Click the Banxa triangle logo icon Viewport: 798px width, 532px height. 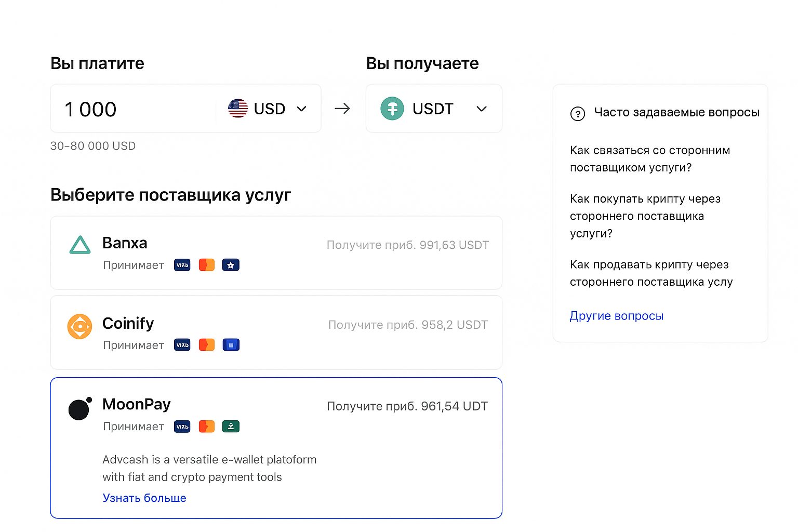coord(80,245)
